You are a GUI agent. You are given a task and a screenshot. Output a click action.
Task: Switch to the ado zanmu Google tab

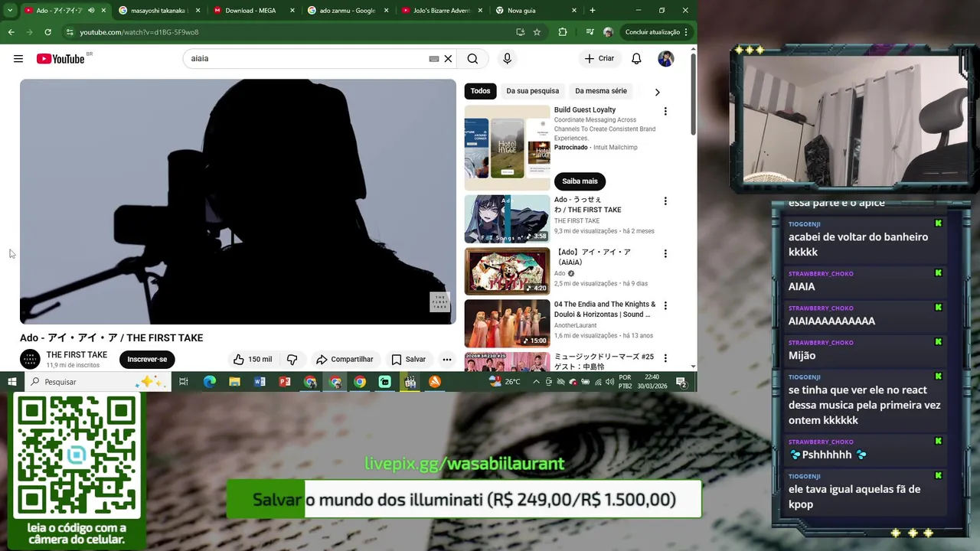coord(348,11)
